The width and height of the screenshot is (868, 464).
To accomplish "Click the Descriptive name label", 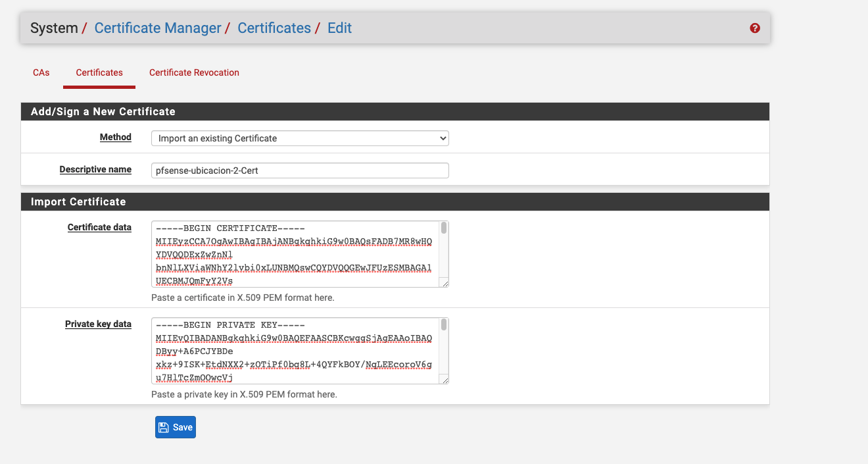I will click(x=95, y=169).
